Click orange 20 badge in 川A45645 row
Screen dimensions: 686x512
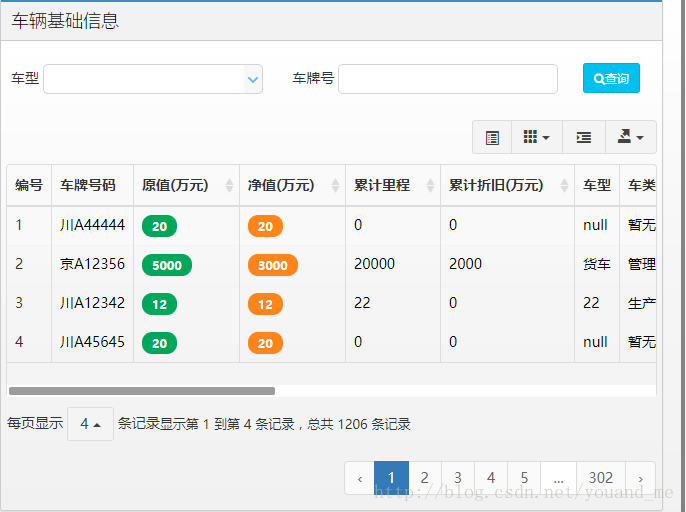tap(265, 343)
